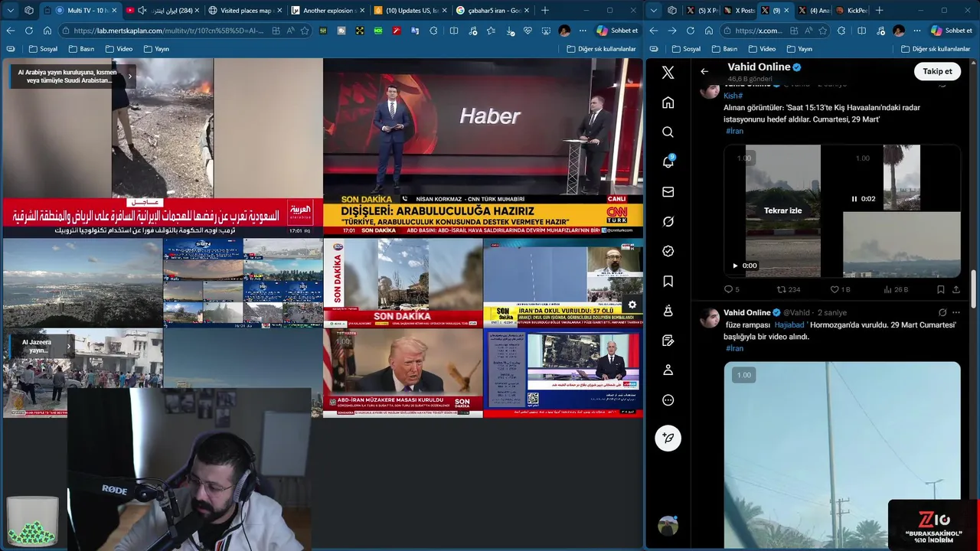
Task: Select the Al Arabiya live video tile
Action: click(162, 147)
